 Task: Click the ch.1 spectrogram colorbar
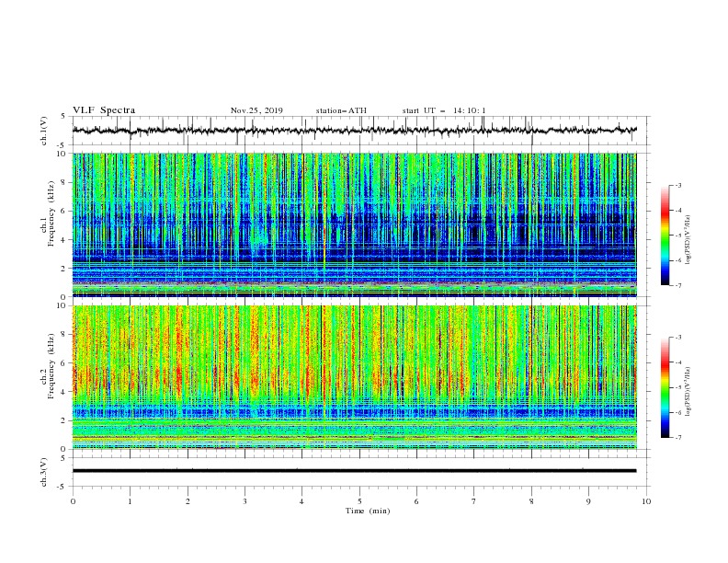pos(665,236)
